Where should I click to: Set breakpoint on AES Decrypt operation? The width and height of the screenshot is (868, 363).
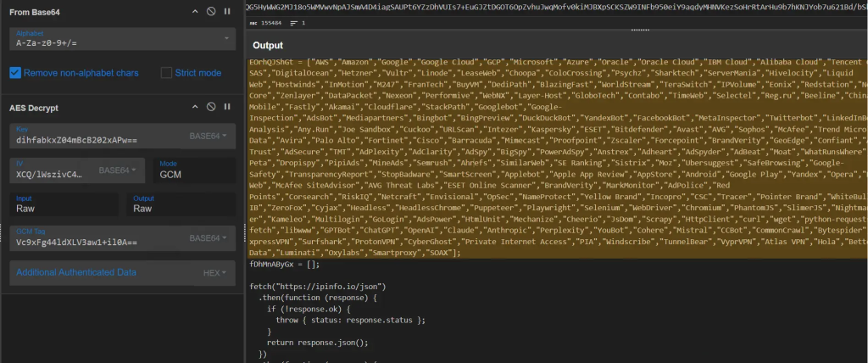(x=227, y=106)
